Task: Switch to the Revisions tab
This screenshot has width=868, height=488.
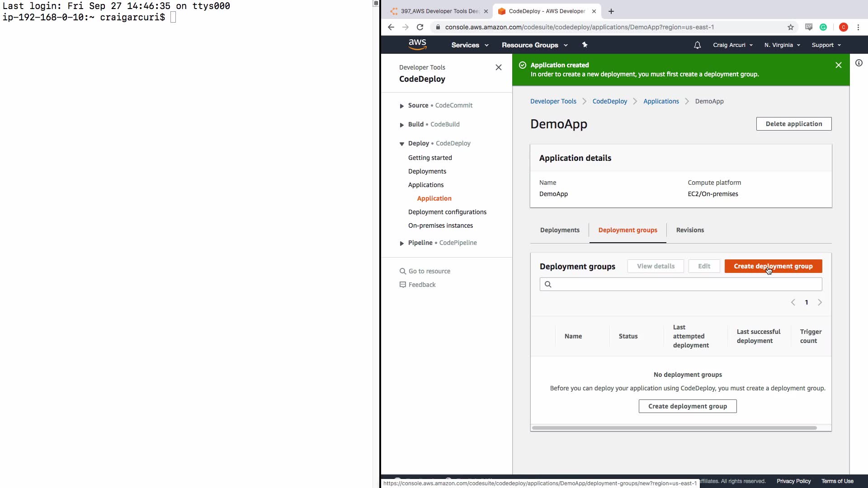Action: pyautogui.click(x=689, y=230)
